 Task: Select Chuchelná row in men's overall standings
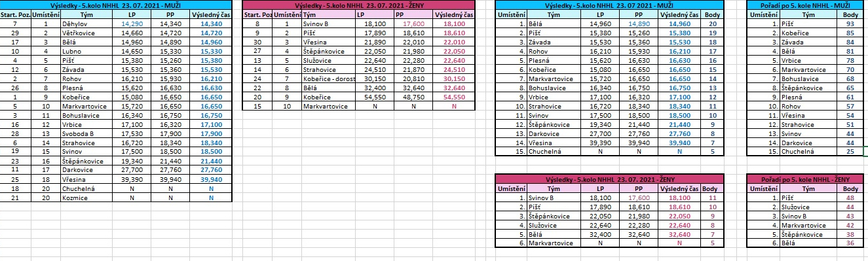(805, 151)
